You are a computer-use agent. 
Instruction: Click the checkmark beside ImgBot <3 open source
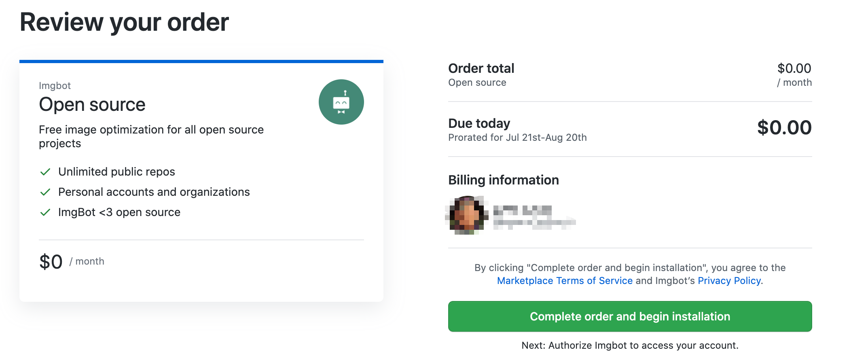click(x=45, y=212)
